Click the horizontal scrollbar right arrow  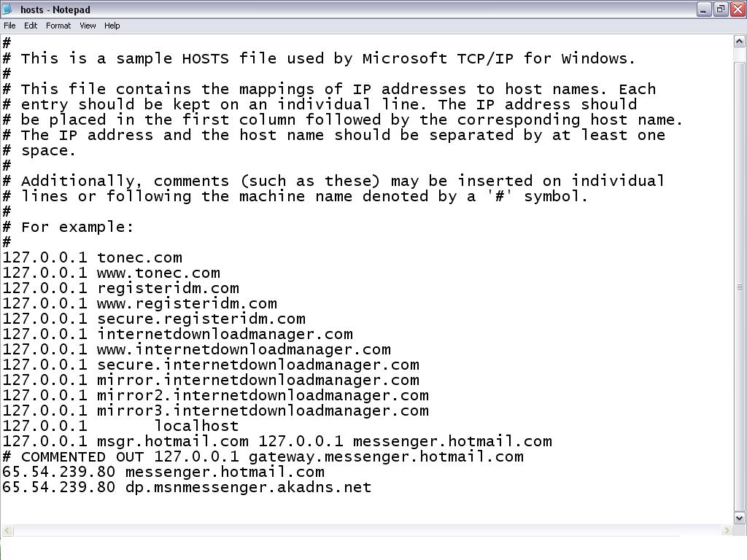pos(727,531)
